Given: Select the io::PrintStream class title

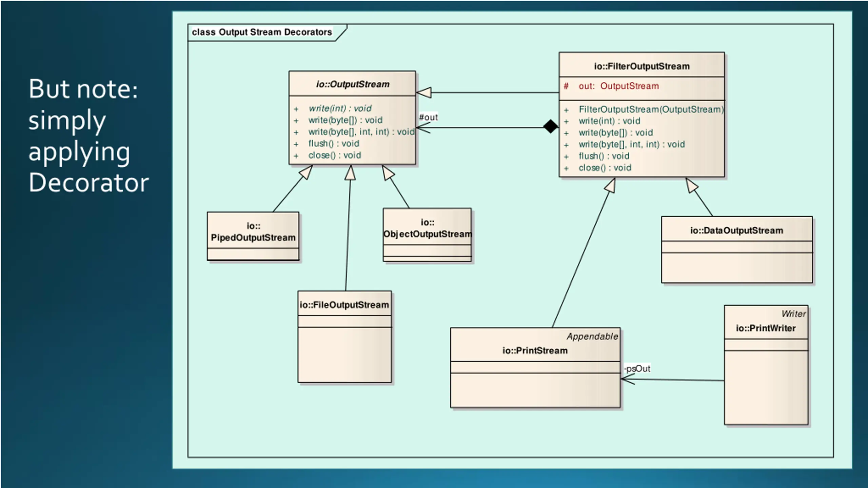Looking at the screenshot, I should tap(535, 351).
